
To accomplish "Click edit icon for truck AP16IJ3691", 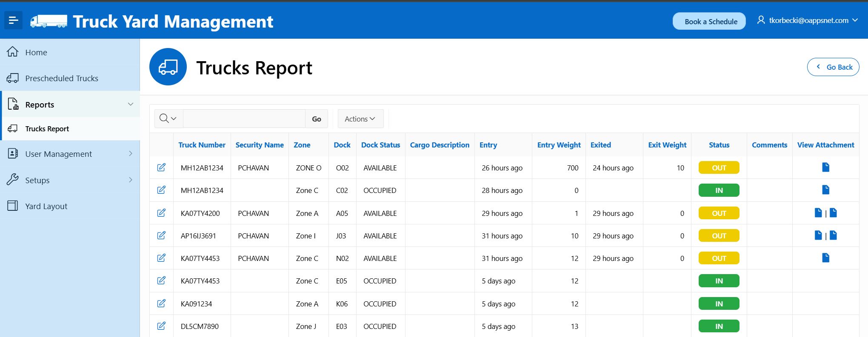I will [161, 235].
